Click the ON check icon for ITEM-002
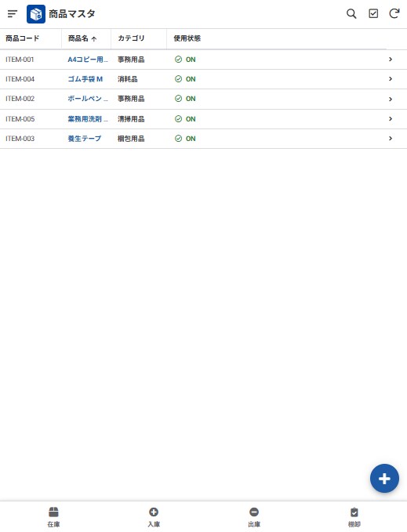This screenshot has width=407, height=532. point(178,99)
